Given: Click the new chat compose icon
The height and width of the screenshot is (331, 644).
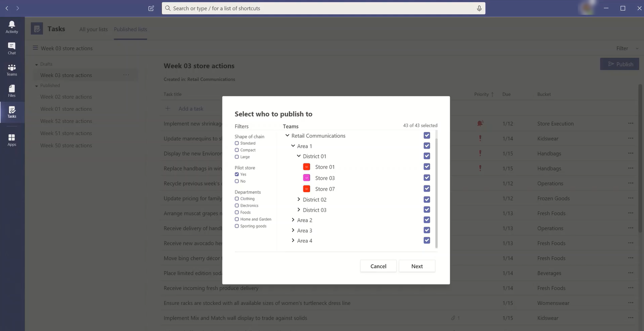Looking at the screenshot, I should point(151,8).
